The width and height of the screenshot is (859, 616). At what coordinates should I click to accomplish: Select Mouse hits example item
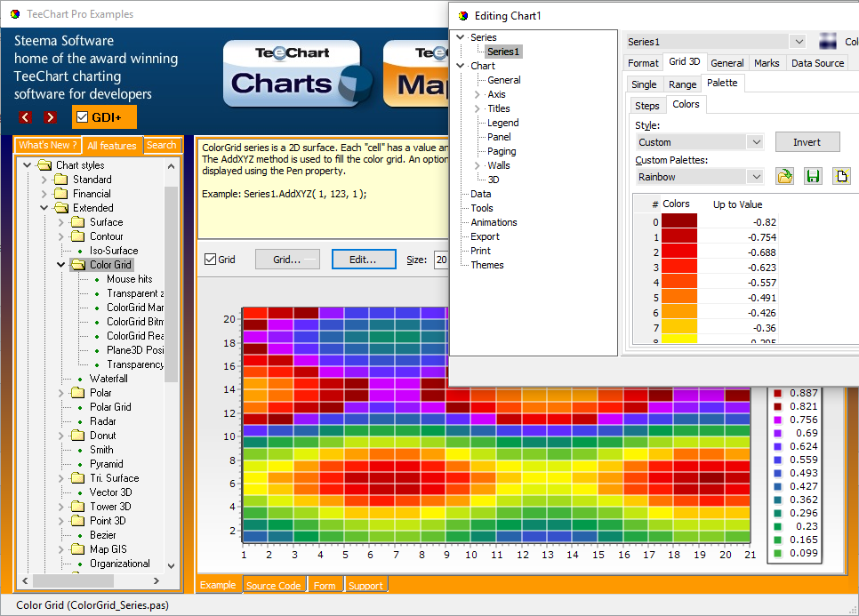click(x=129, y=279)
